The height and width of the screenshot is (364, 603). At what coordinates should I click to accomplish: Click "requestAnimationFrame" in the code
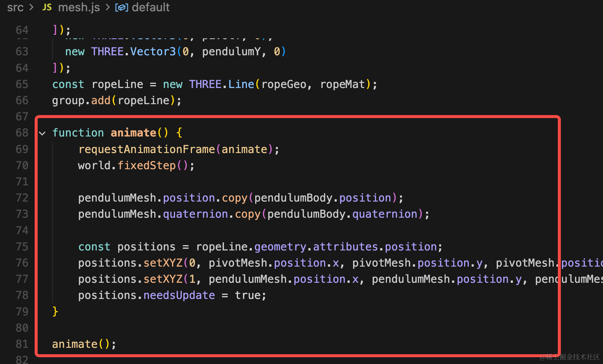click(x=147, y=149)
